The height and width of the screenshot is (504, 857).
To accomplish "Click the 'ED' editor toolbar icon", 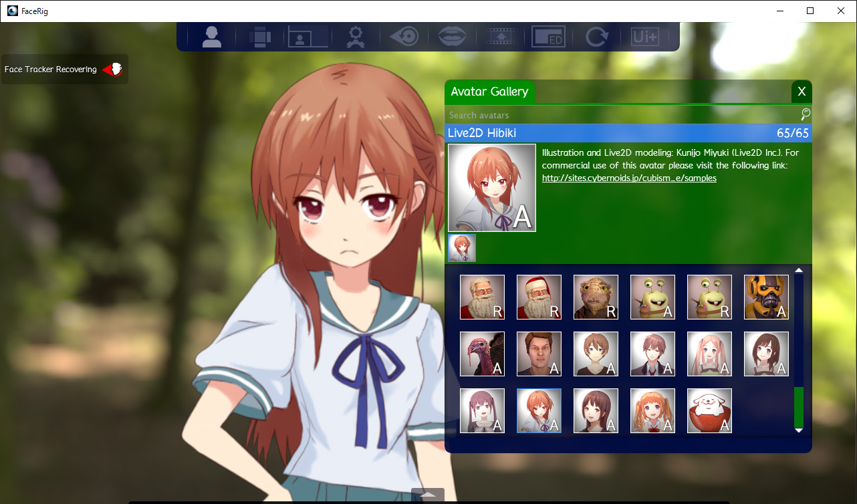I will [548, 37].
